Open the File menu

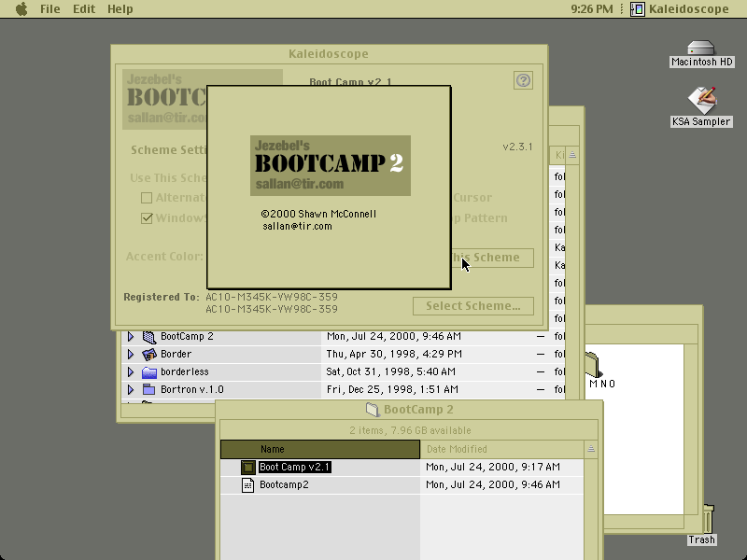coord(50,9)
